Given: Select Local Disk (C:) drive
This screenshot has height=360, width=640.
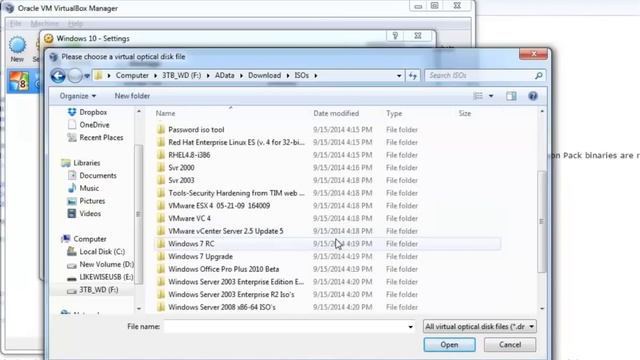Looking at the screenshot, I should pos(96,251).
